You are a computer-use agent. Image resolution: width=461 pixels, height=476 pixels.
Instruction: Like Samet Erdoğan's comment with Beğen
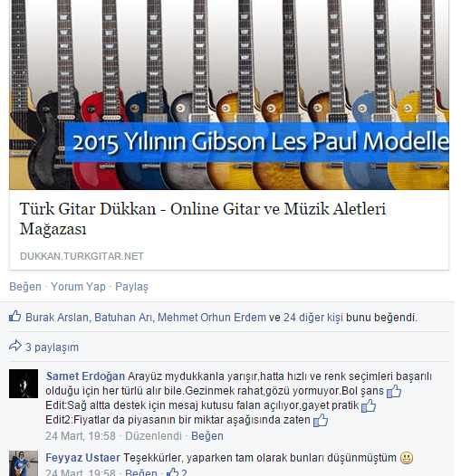(x=207, y=436)
